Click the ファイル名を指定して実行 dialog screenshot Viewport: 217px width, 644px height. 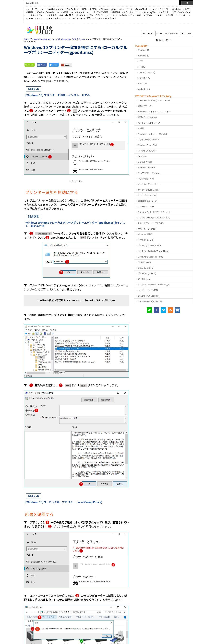point(77,260)
